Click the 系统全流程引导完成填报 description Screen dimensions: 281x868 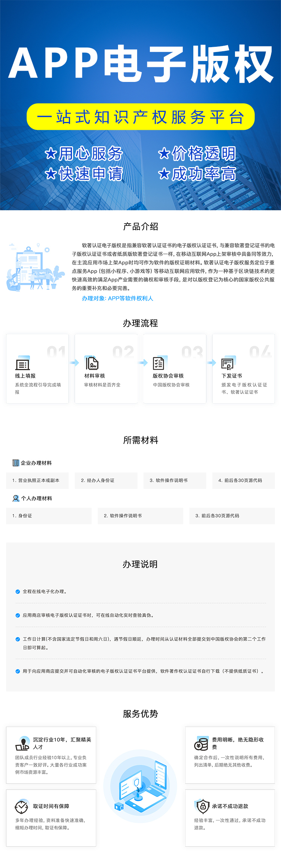38,388
